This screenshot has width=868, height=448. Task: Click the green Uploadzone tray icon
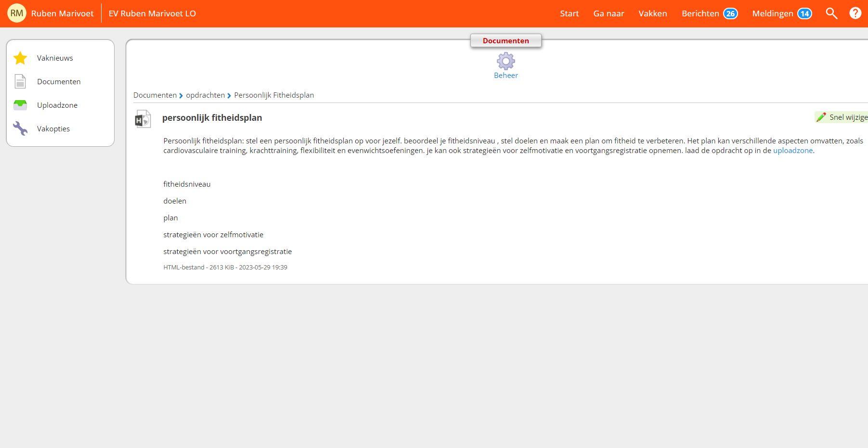20,105
